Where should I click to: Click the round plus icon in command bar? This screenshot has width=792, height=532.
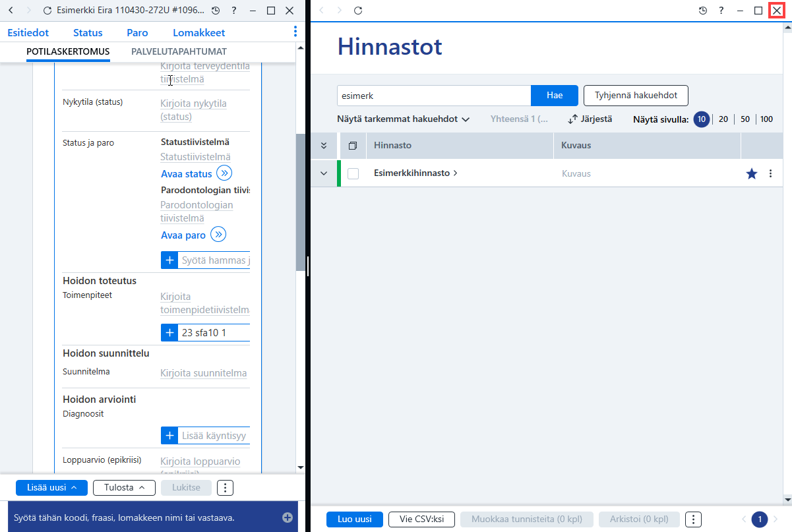coord(288,517)
